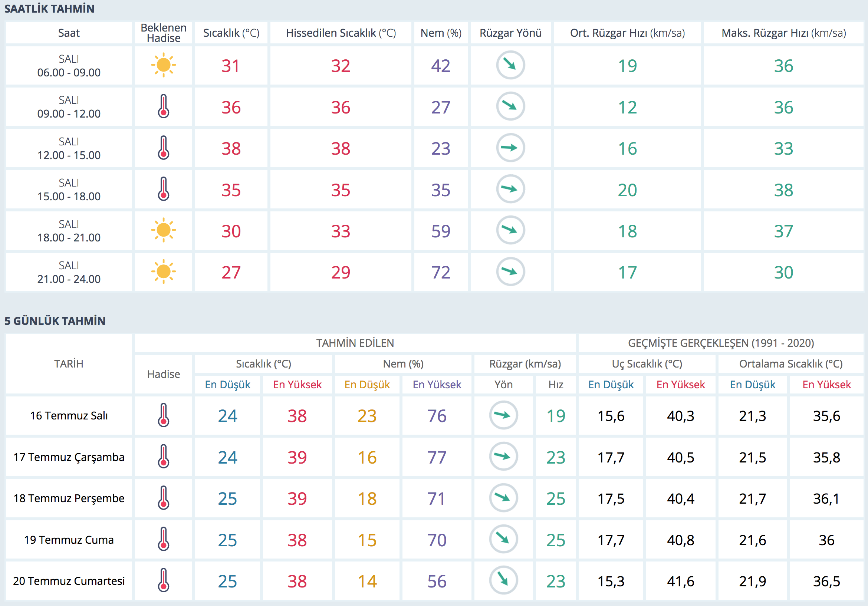Click wind direction icon for 16 Temmuz Salı

coord(503,415)
